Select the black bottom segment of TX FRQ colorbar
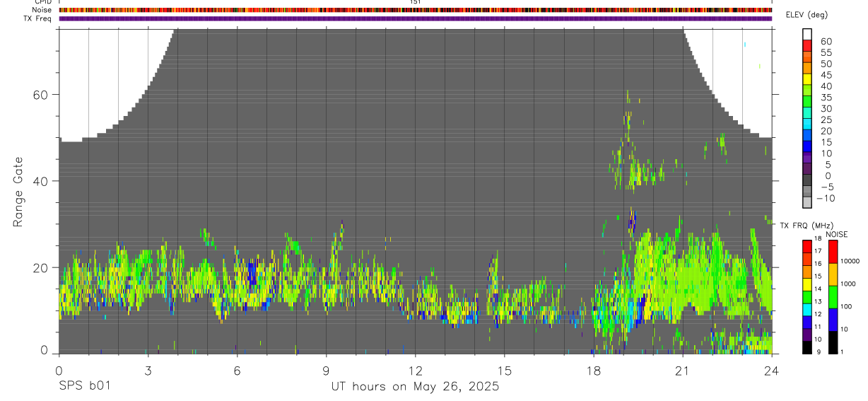868x401 pixels. coord(807,348)
